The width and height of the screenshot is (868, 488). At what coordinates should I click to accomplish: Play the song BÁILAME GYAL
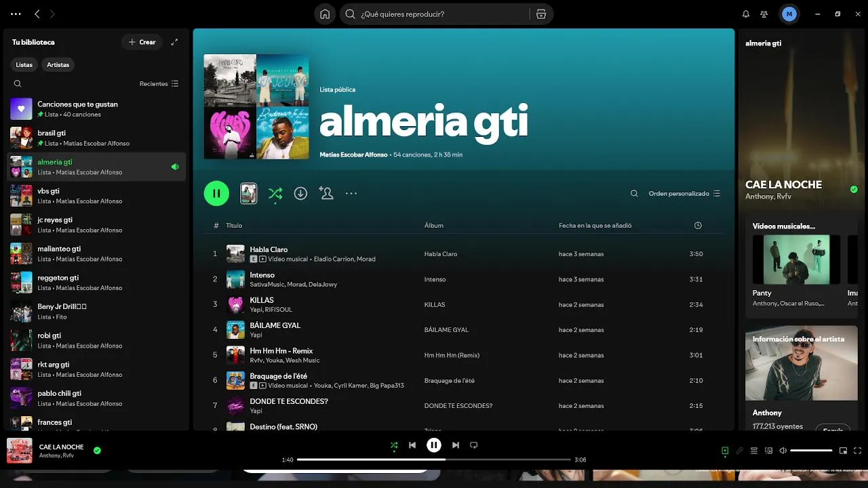coord(464,329)
